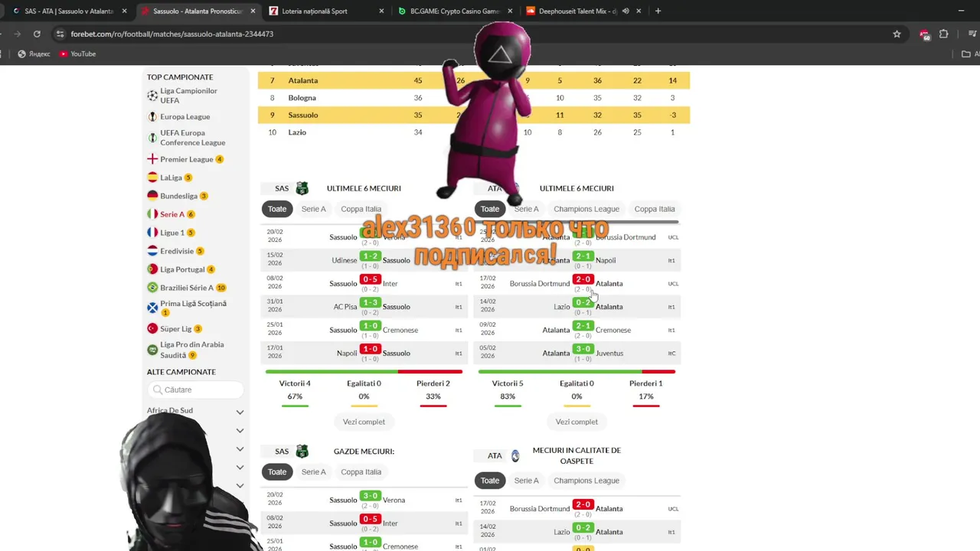Click the Turkey flag beside Süper Lig
This screenshot has height=551, width=980.
click(x=152, y=329)
